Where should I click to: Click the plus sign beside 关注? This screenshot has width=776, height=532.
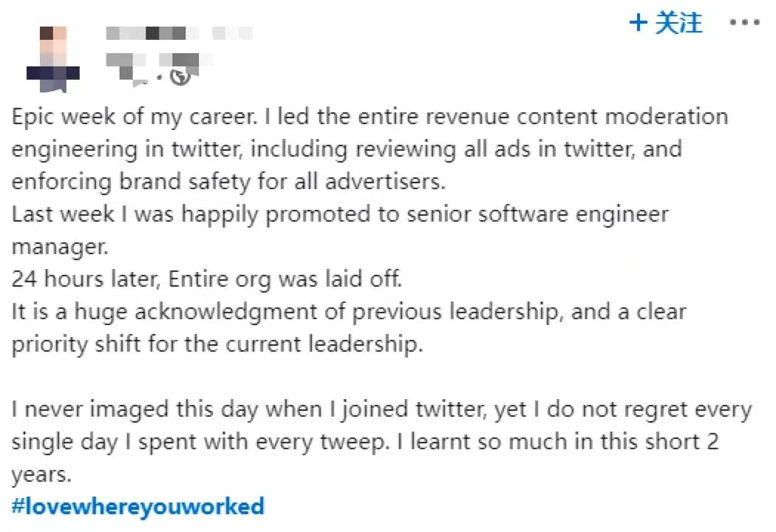(638, 23)
